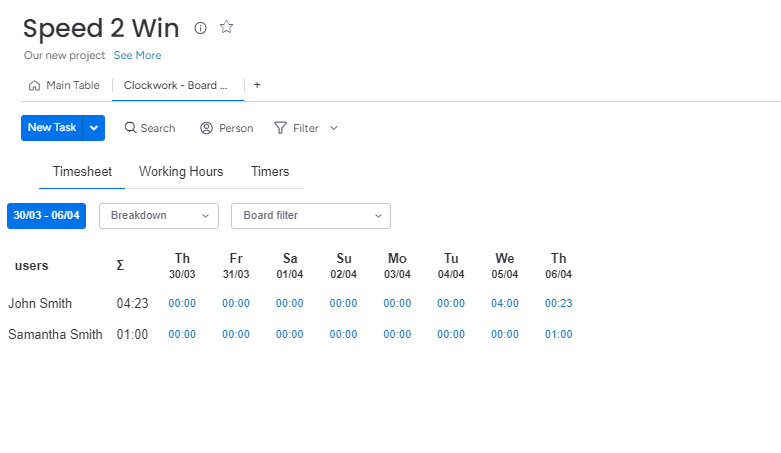The image size is (781, 453).
Task: Switch to the Working Hours tab
Action: (x=181, y=171)
